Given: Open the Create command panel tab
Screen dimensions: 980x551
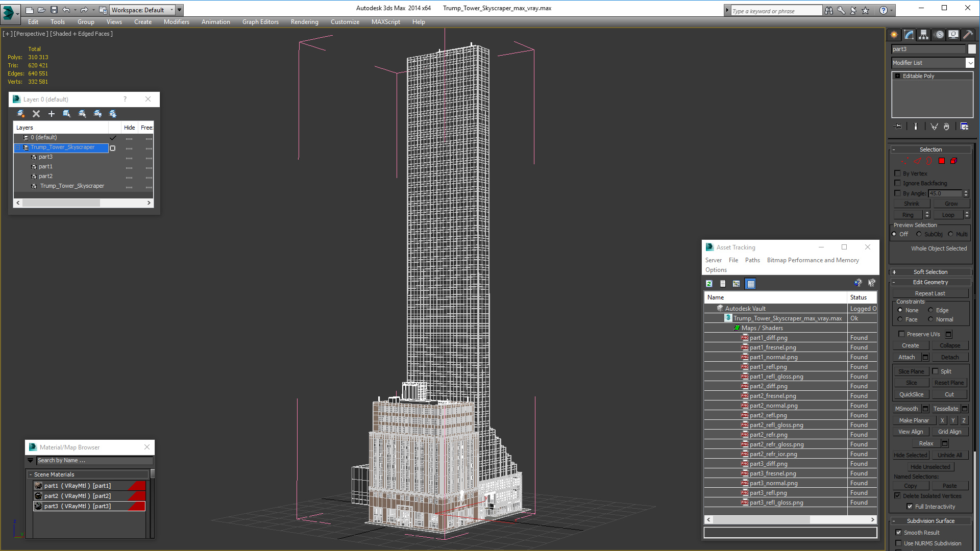Looking at the screenshot, I should pos(894,35).
